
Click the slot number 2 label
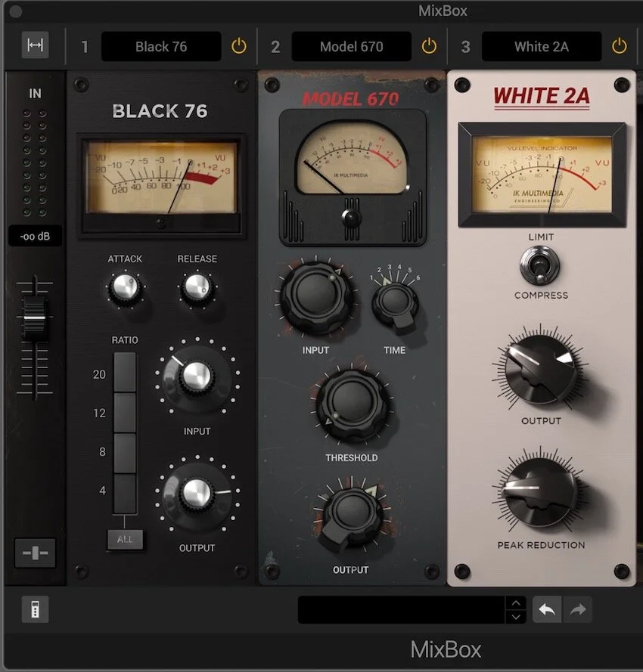point(275,47)
